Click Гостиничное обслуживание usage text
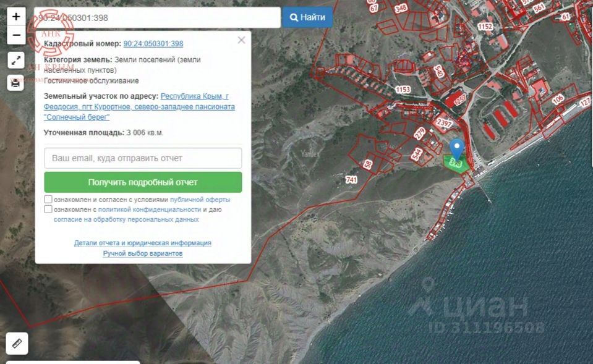593x364 pixels. 91,80
